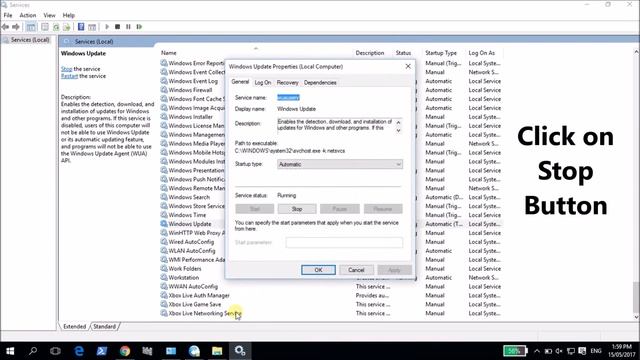Screen dimensions: 640x360
Task: Click the Forward arrow in Services toolbar
Action: [x=16, y=27]
